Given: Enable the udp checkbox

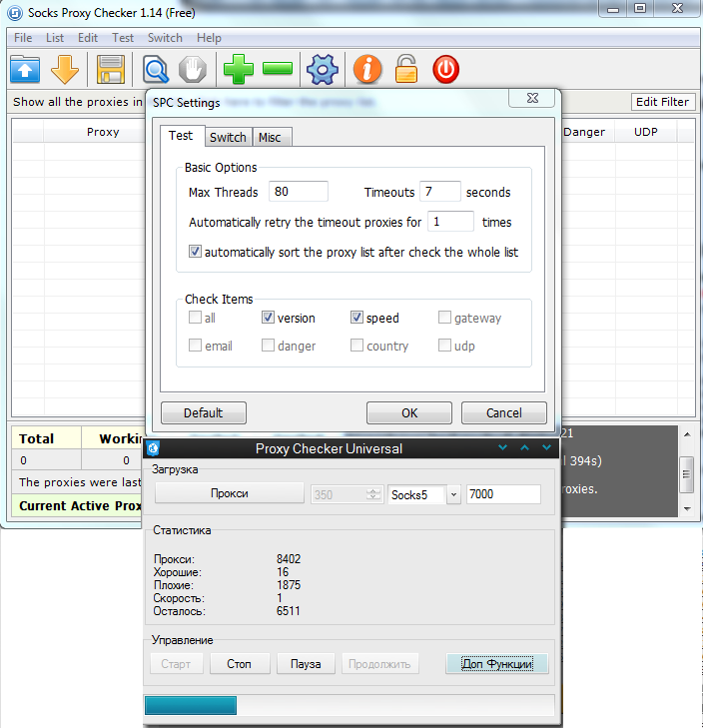Looking at the screenshot, I should [444, 346].
